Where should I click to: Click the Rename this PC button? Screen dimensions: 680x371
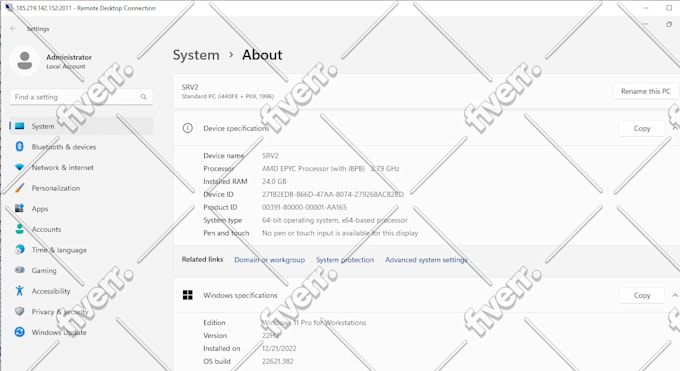click(x=645, y=91)
